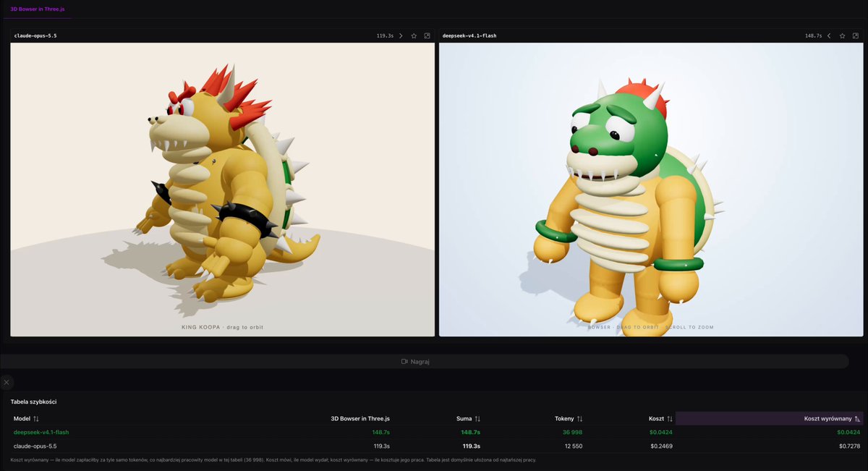
Task: Click the $0.2469 cost cell
Action: click(x=661, y=446)
